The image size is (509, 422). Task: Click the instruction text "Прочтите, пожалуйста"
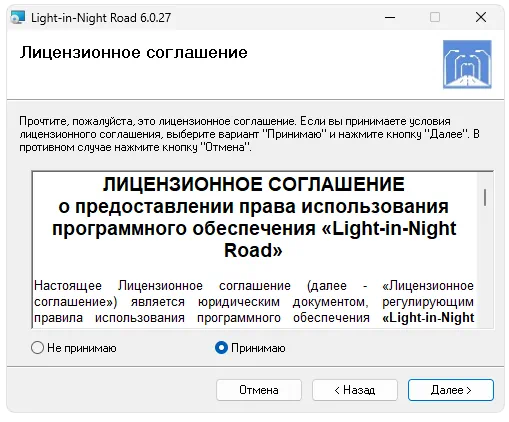click(249, 134)
